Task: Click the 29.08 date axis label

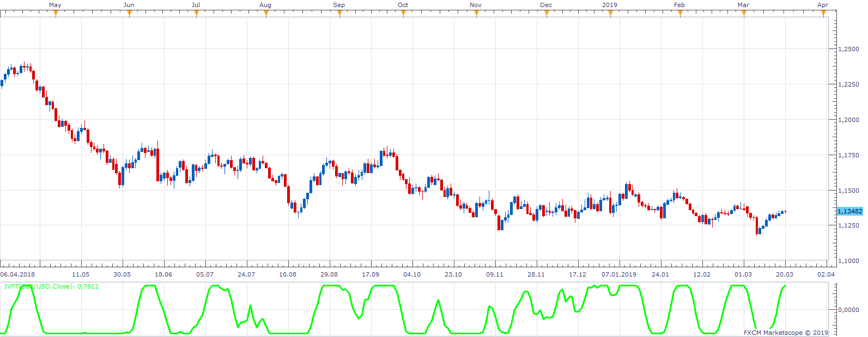Action: click(329, 274)
